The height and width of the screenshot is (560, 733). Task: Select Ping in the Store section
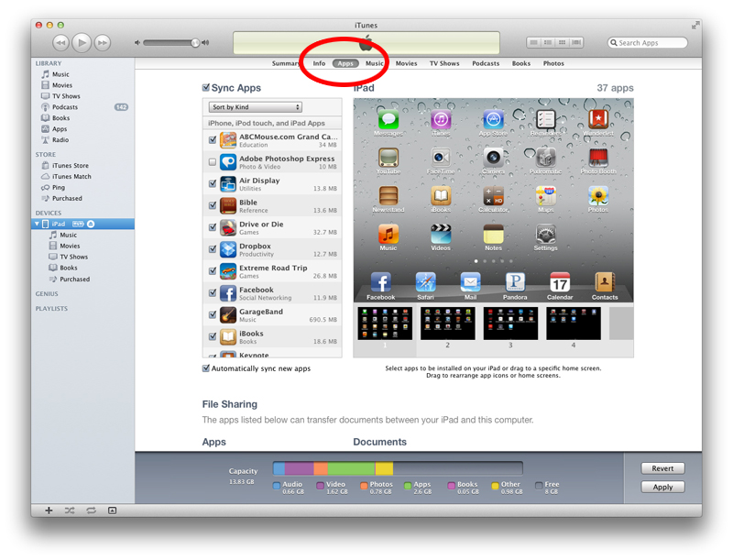(59, 188)
